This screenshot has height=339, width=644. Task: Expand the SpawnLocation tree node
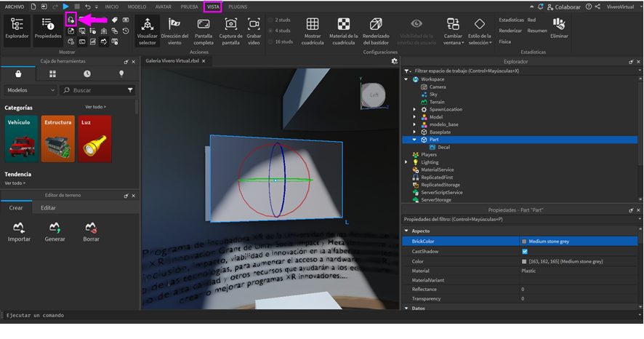[x=414, y=109]
